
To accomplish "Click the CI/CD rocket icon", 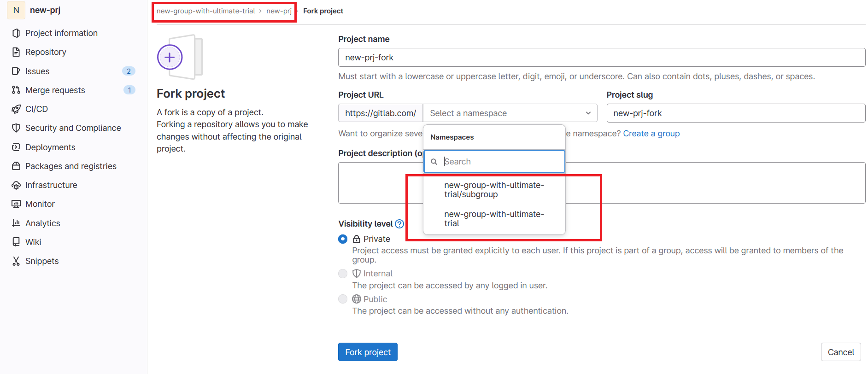I will tap(16, 109).
